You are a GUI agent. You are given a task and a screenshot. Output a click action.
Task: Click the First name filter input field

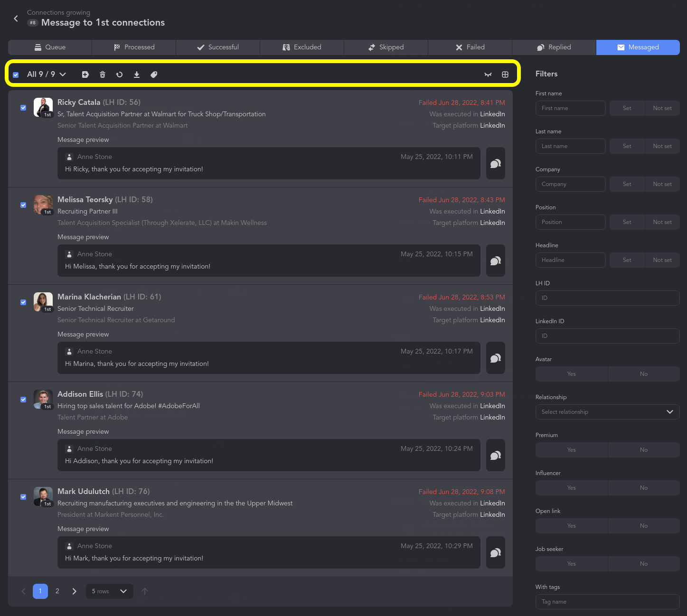(570, 108)
